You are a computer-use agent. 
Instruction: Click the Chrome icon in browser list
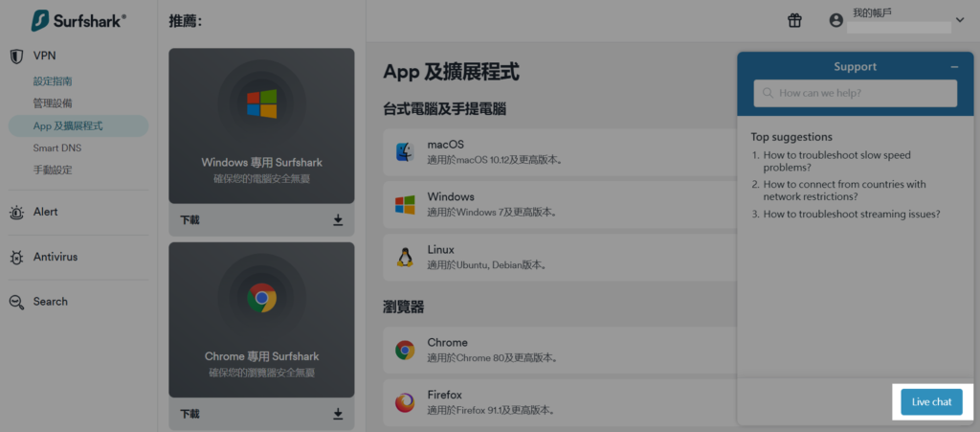point(405,350)
